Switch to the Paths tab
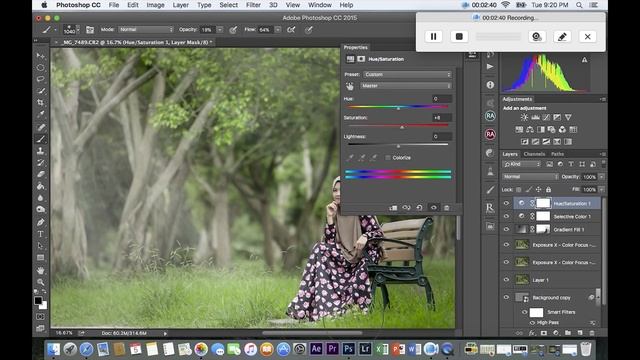Viewport: 640px width, 360px height. pyautogui.click(x=558, y=154)
